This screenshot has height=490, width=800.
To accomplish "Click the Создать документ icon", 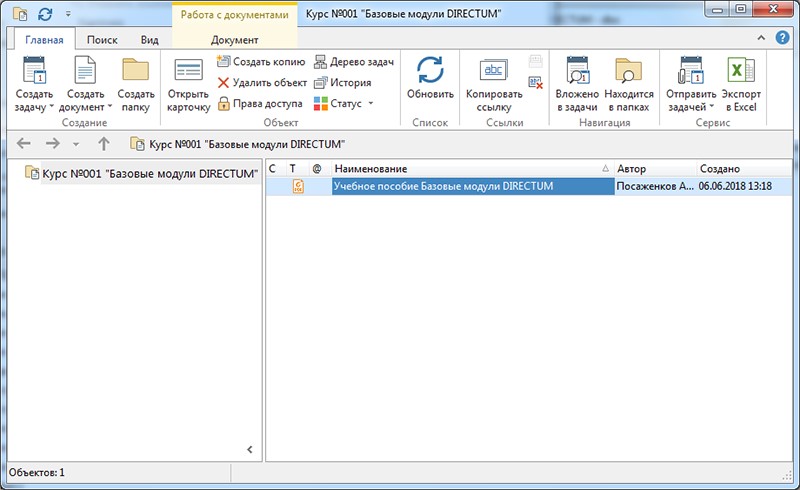I will tap(85, 70).
